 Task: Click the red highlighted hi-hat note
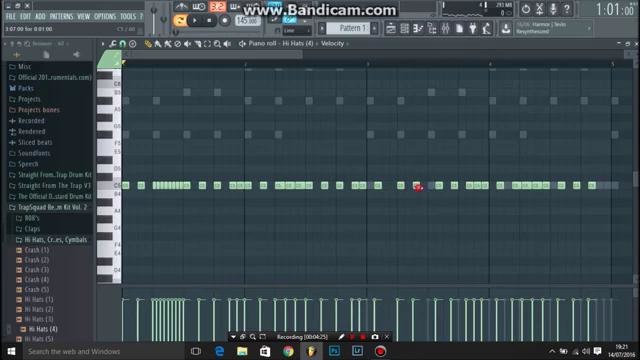click(416, 186)
